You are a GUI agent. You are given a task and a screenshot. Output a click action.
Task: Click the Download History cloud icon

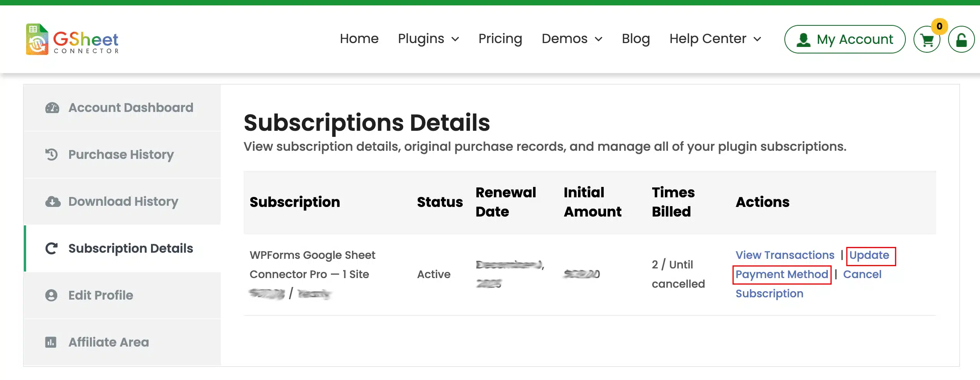click(53, 202)
